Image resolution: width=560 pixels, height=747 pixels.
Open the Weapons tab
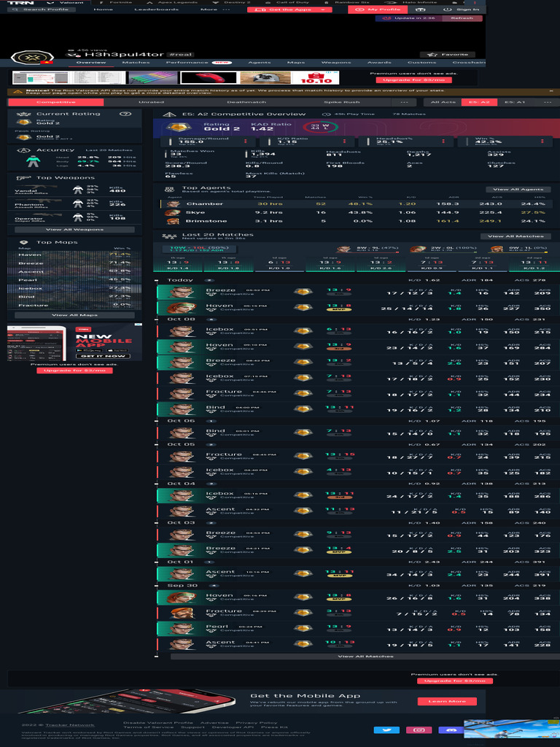(x=335, y=63)
